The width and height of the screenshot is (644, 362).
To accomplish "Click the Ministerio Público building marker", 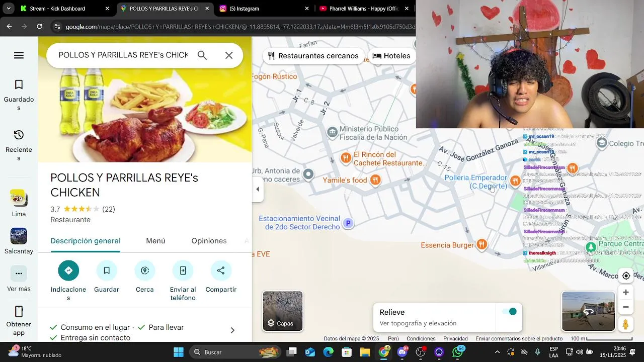I will coord(332,133).
